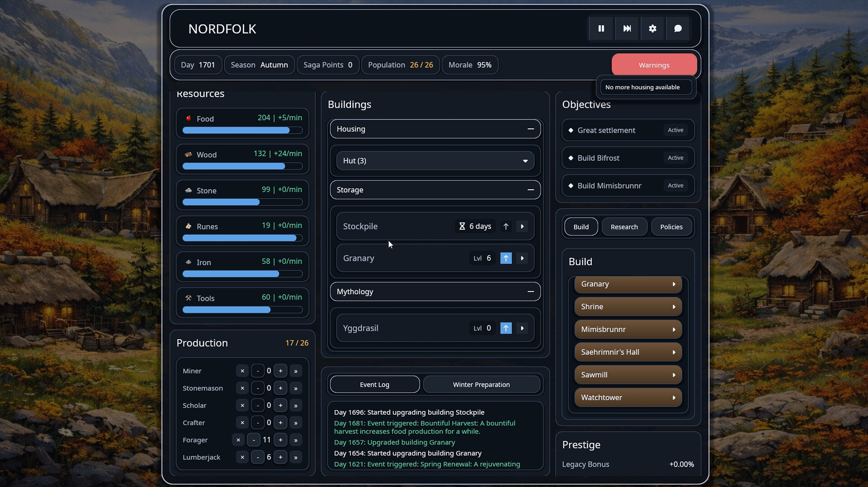Decrease Lumberjack count with minus

258,457
